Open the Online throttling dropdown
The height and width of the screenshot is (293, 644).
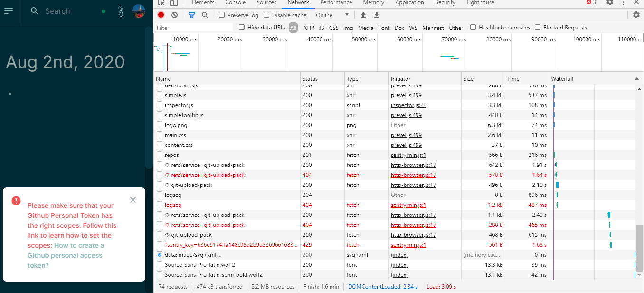tap(332, 15)
